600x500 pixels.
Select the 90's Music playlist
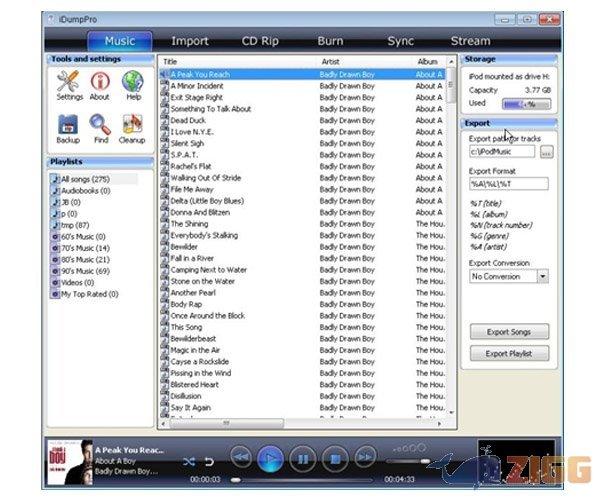pyautogui.click(x=85, y=271)
